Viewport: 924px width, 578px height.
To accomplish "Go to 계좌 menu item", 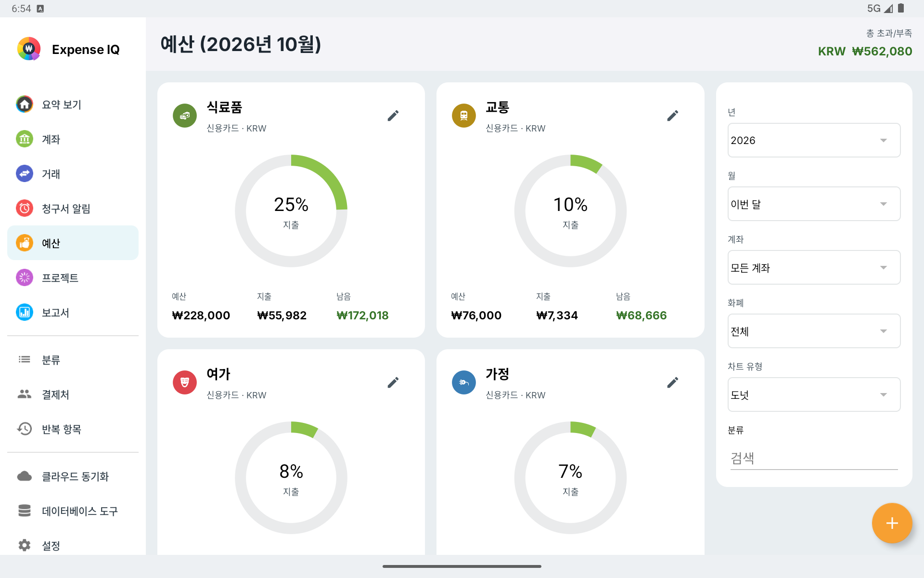I will 73,139.
